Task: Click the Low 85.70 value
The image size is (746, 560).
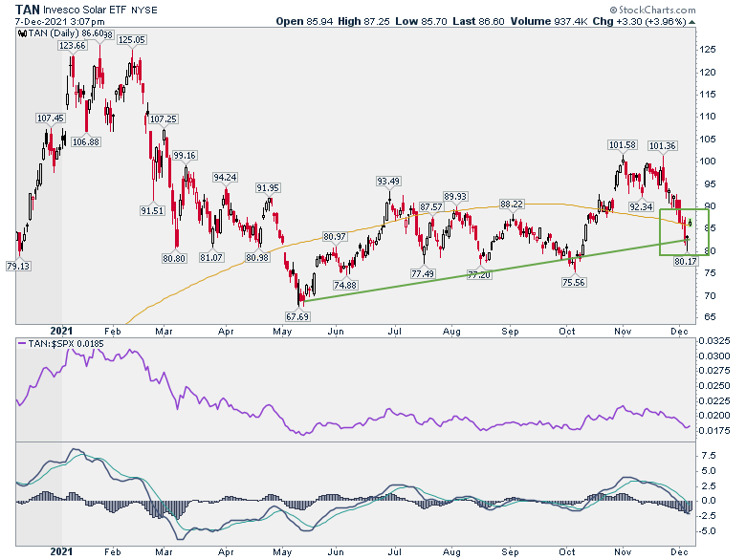Action: point(421,21)
